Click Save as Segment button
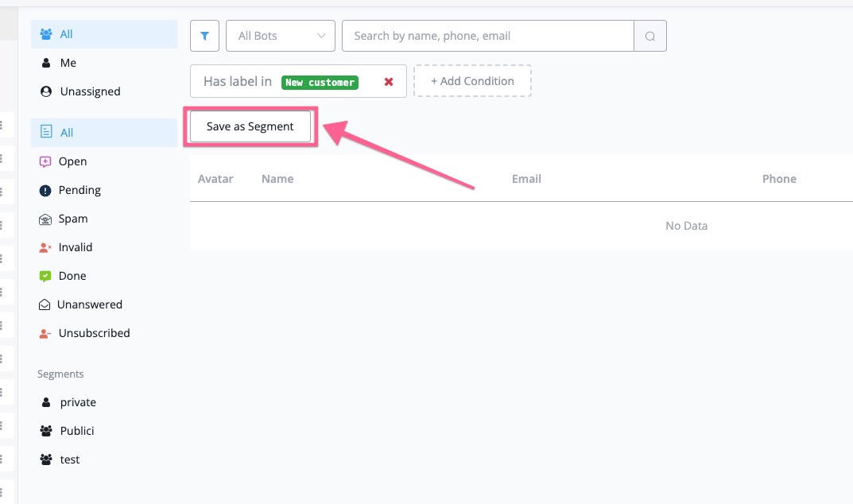Screen dimensions: 853x504 tap(250, 126)
